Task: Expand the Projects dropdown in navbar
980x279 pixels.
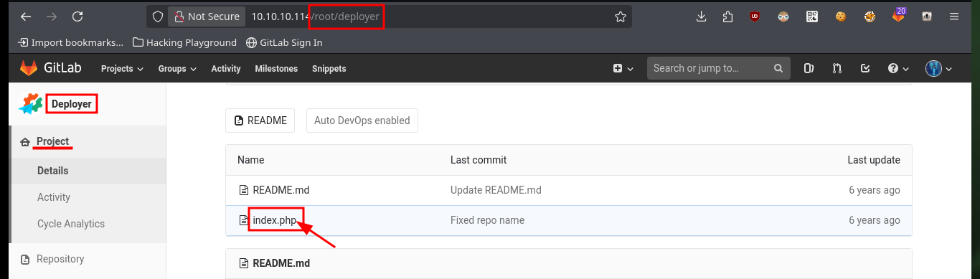Action: [x=122, y=69]
